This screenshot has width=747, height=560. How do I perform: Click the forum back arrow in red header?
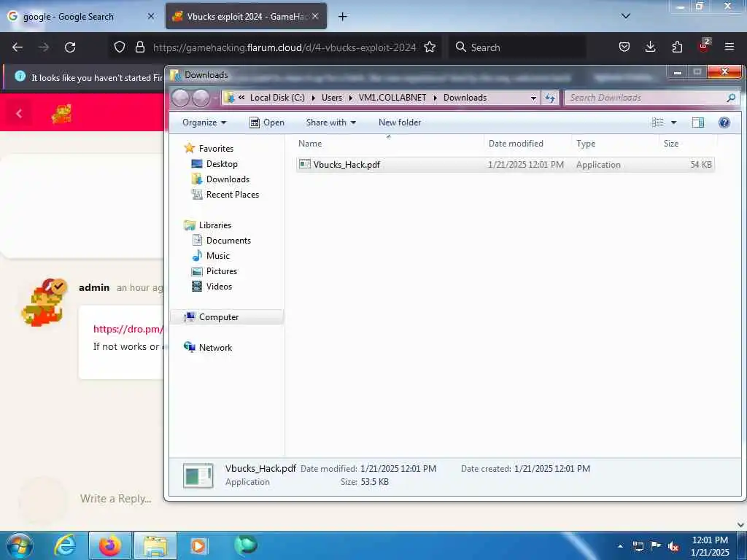click(x=19, y=113)
